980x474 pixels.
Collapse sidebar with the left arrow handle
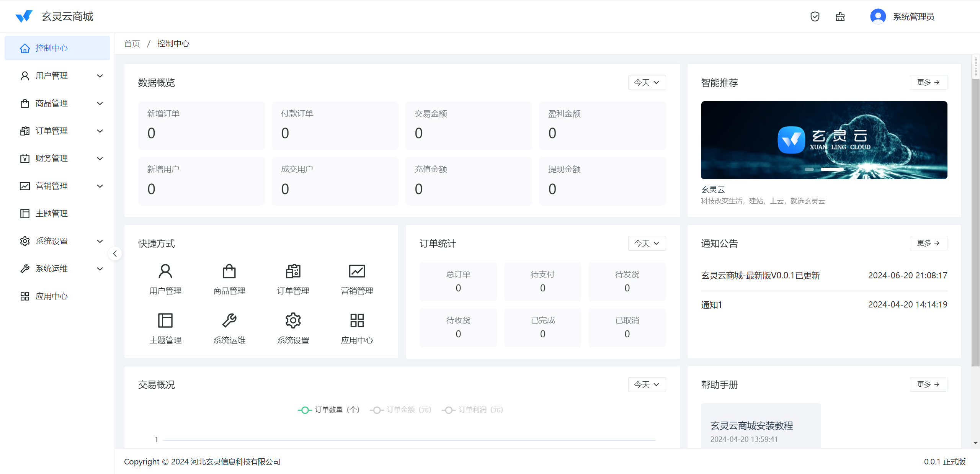pos(115,253)
